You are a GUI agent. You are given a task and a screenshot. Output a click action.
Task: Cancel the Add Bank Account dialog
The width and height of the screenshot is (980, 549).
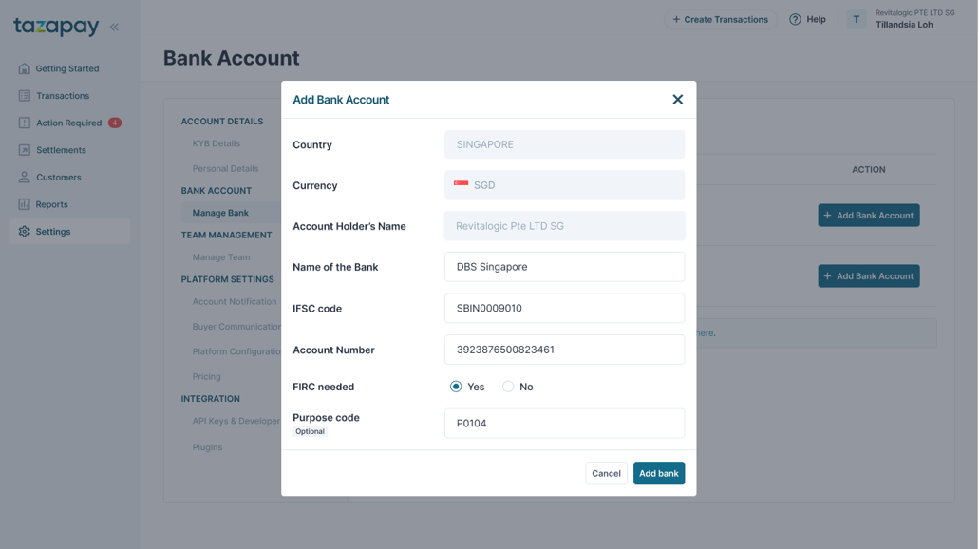[606, 473]
